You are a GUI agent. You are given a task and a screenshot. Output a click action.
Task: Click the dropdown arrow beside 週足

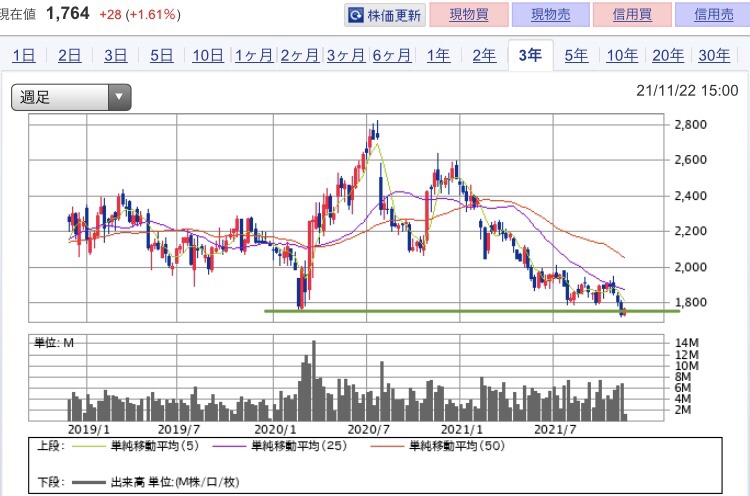(x=119, y=97)
